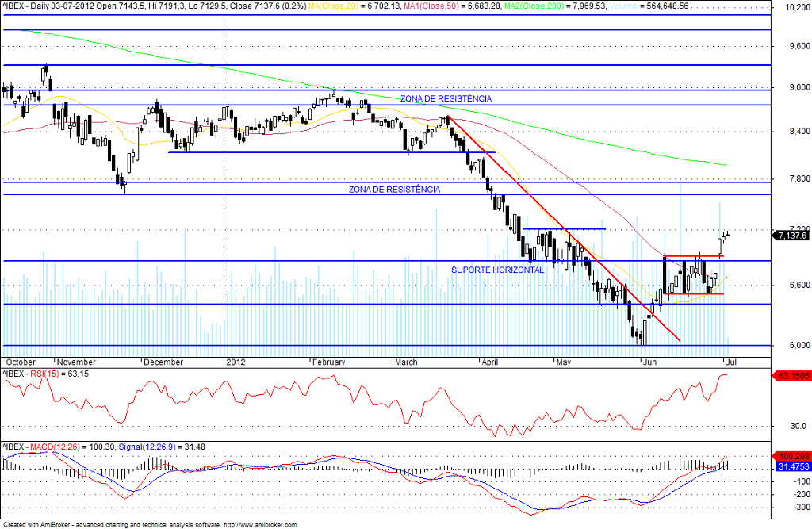Click the 'May' label on time axis
Viewport: 812px width, 529px height.
[x=564, y=362]
